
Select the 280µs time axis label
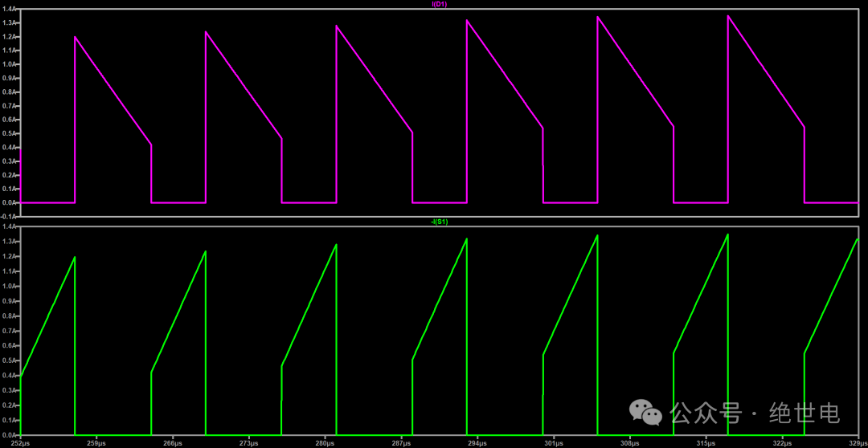coord(325,442)
